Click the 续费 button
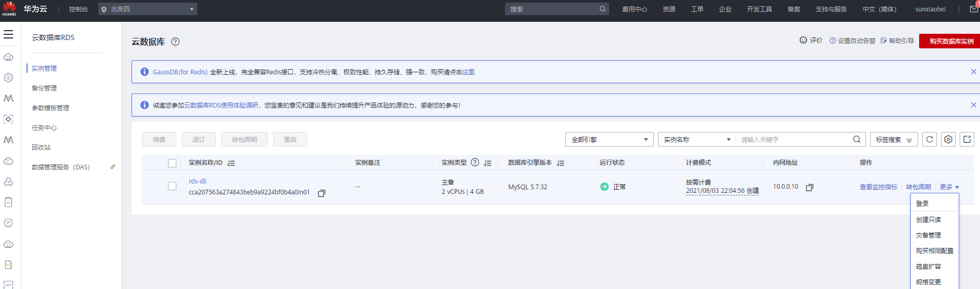Viewport: 980px width, 289px height. point(159,139)
